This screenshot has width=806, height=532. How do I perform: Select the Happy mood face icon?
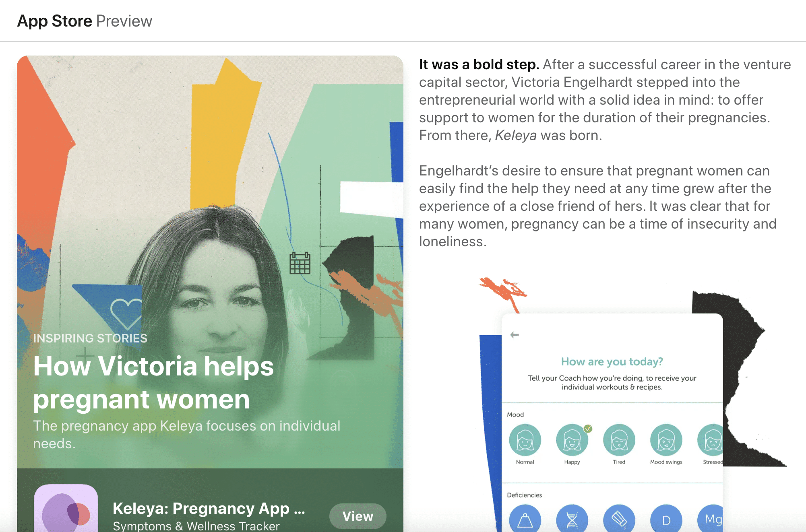click(572, 440)
